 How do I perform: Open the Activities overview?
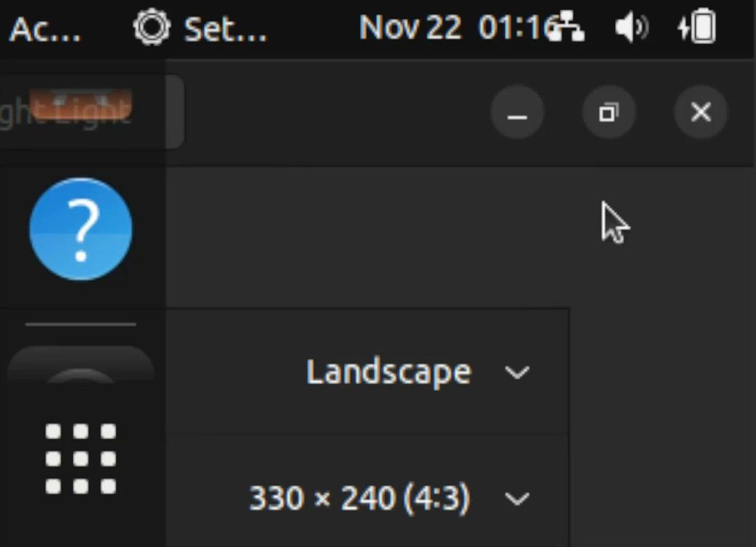tap(44, 28)
